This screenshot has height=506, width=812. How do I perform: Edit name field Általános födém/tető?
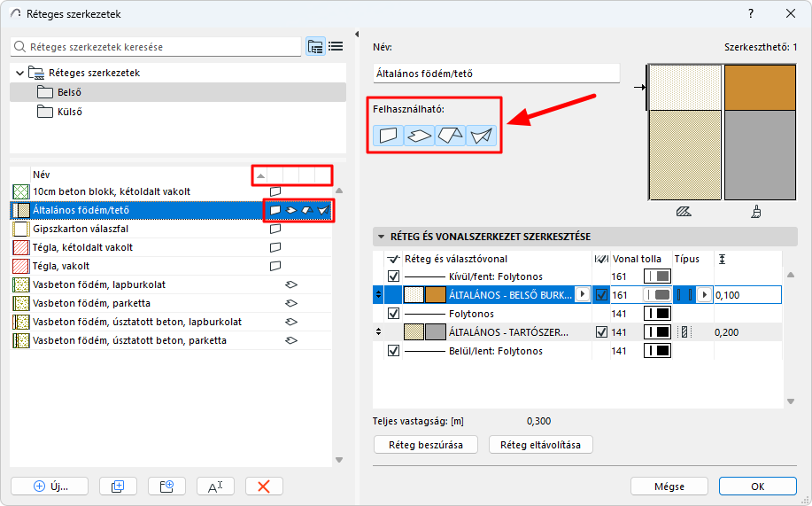[x=496, y=74]
